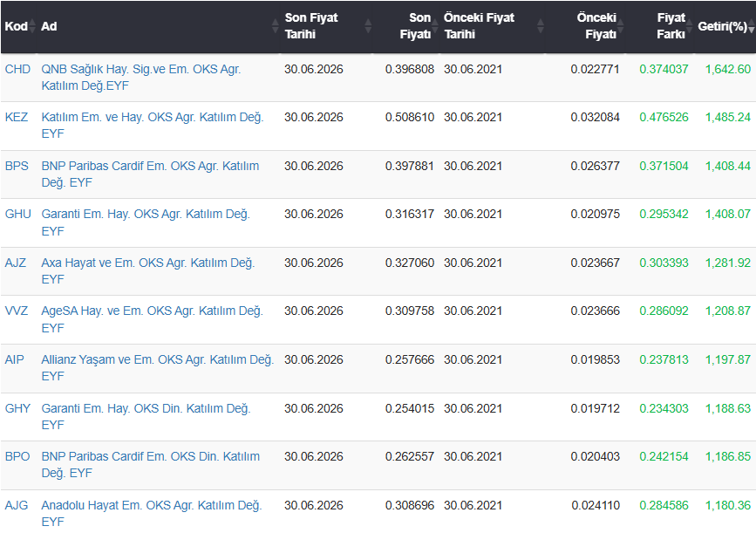Viewport: 756px width, 533px height.
Task: Select previous price 0.032084
Action: tap(595, 117)
